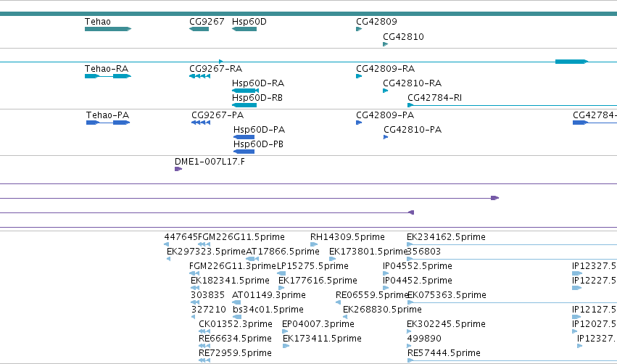Select the CG42810 gene marker

point(385,44)
